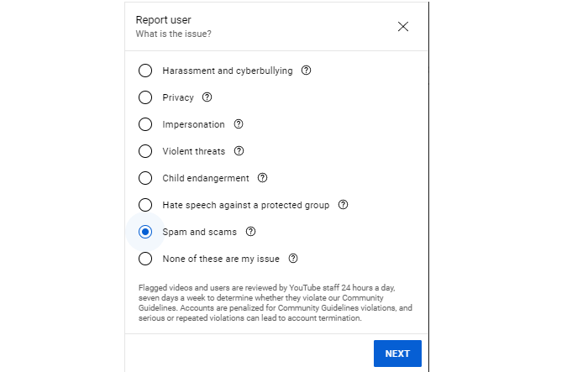Image resolution: width=588 pixels, height=372 pixels.
Task: Click help icon beside Privacy option
Action: [207, 97]
